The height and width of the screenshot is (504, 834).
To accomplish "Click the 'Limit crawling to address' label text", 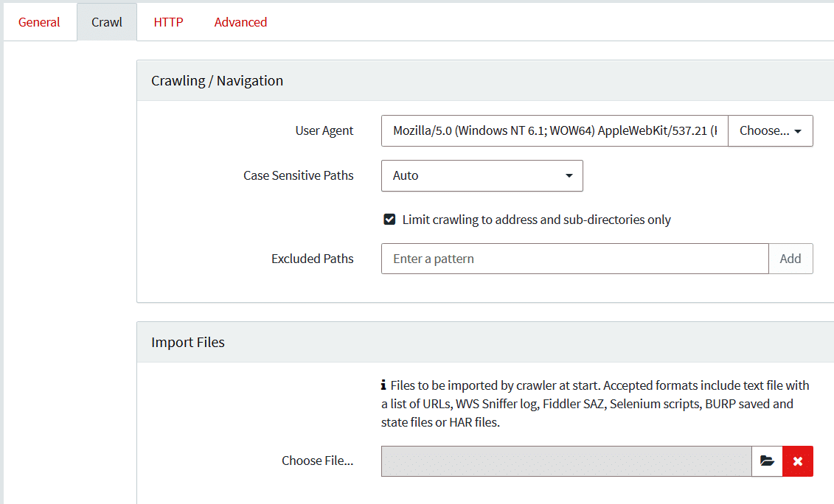I will (536, 220).
